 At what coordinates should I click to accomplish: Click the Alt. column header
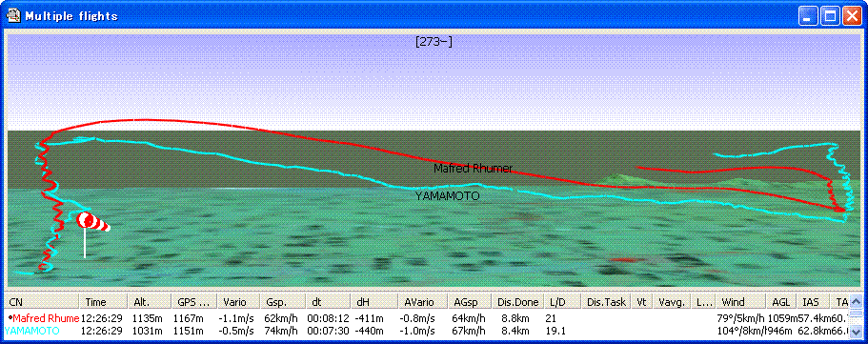(x=150, y=302)
